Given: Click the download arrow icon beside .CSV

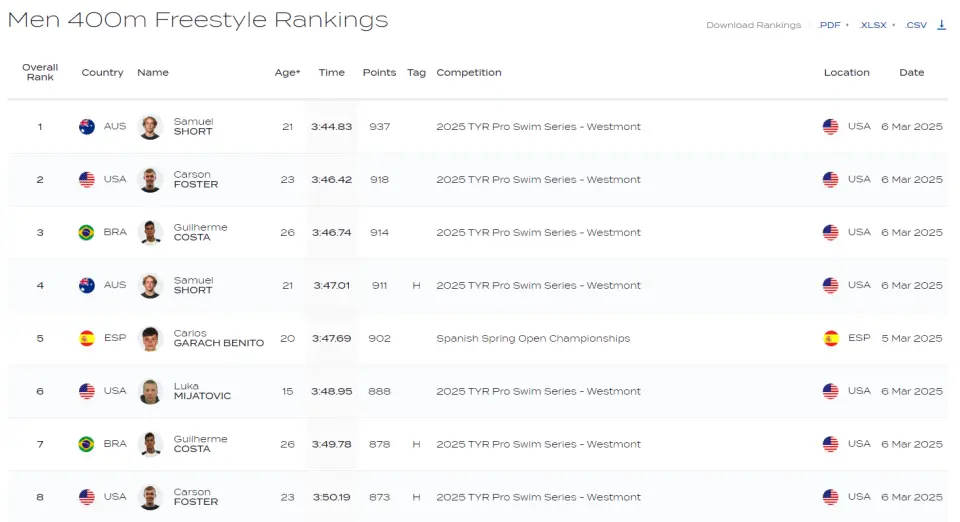Looking at the screenshot, I should click(941, 25).
